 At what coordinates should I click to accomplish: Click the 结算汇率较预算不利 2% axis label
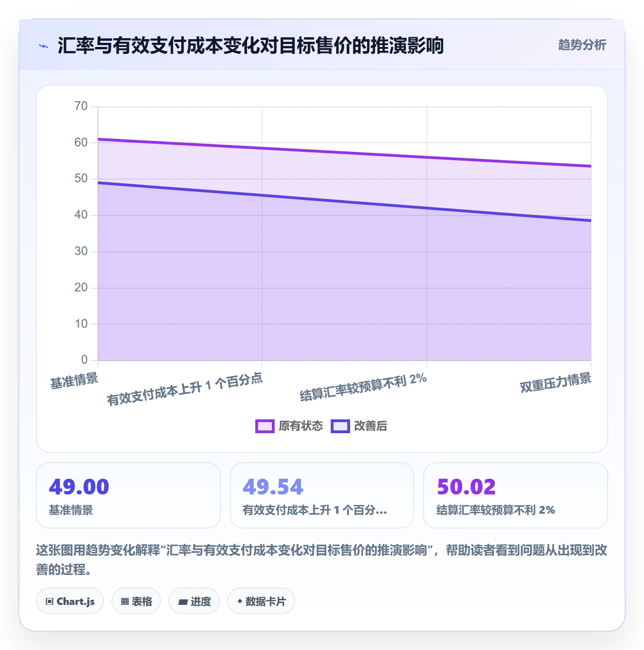point(363,387)
